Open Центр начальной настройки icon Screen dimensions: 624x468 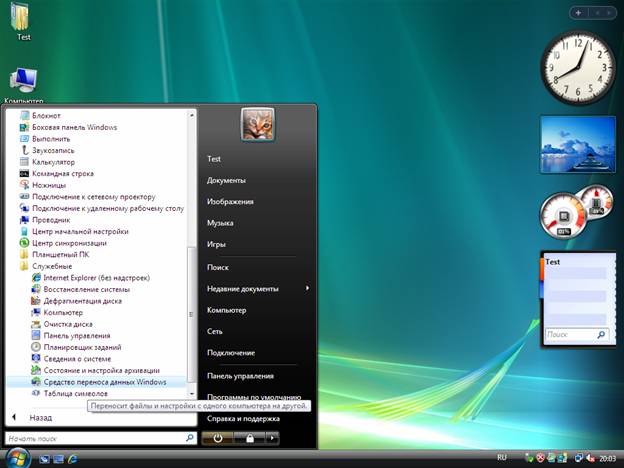tap(25, 231)
